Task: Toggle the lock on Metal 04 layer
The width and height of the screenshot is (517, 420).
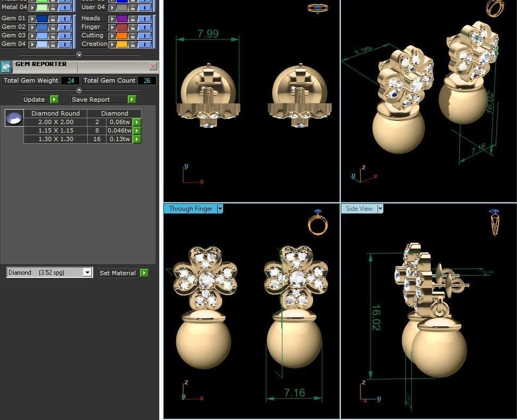Action: coord(53,7)
